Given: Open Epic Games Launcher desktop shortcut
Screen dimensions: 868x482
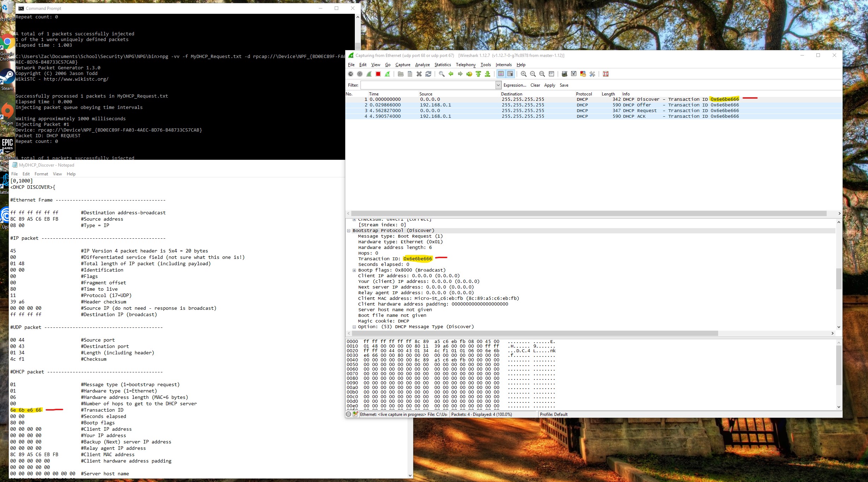Looking at the screenshot, I should [7, 150].
